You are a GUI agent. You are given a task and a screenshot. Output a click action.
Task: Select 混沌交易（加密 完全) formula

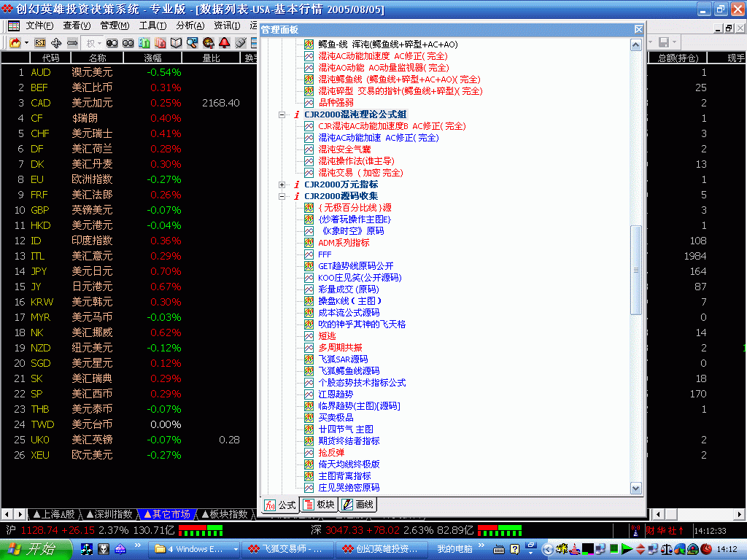pos(360,173)
